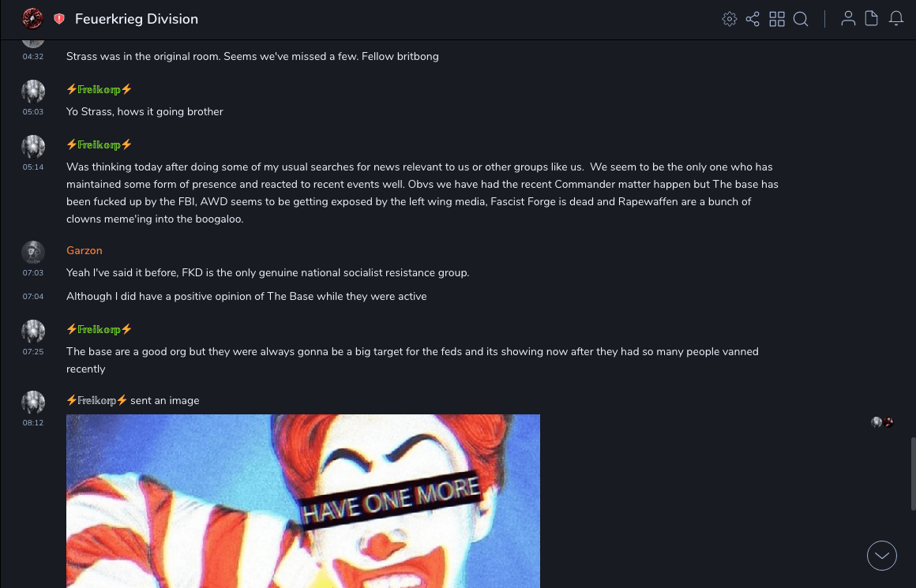916x588 pixels.
Task: Open the notifications bell icon
Action: coord(896,19)
